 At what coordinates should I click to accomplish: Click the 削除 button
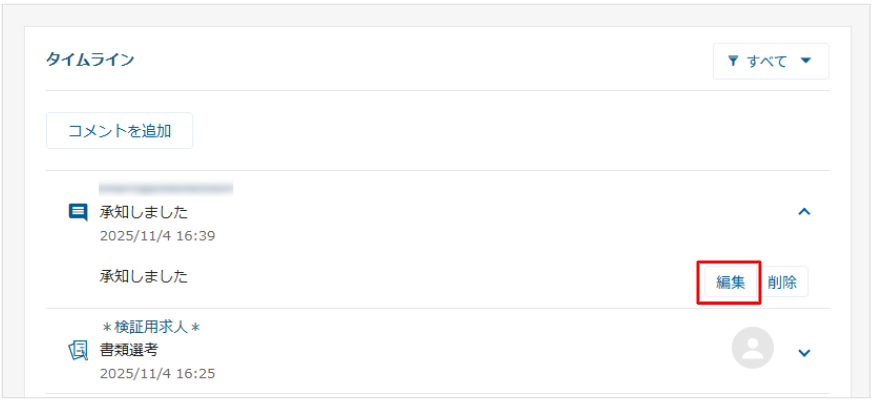point(782,282)
